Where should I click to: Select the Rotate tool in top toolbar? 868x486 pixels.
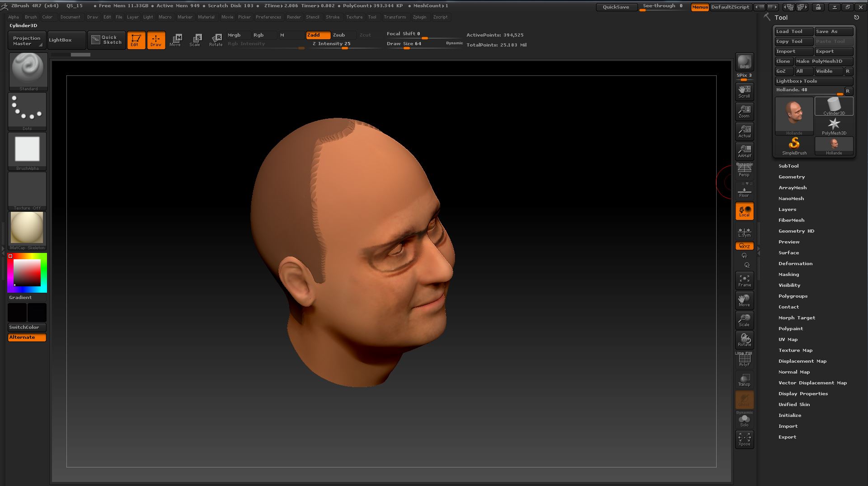(x=216, y=40)
